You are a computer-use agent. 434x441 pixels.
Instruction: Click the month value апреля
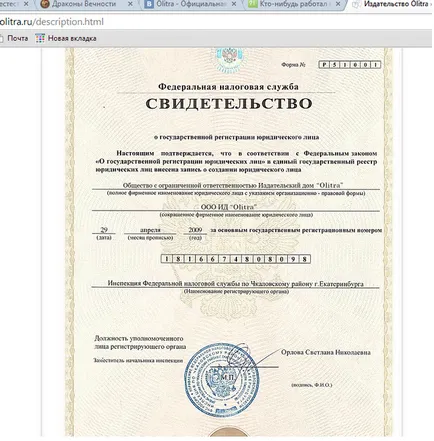tap(150, 230)
